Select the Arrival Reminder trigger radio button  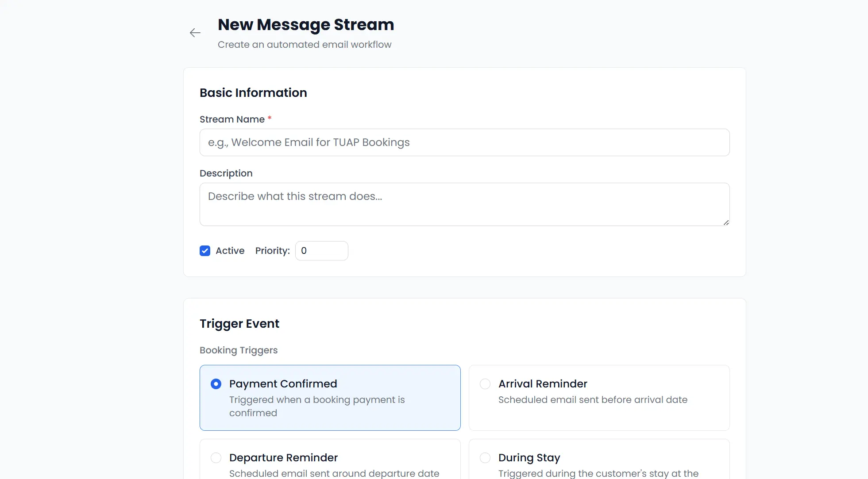[485, 384]
